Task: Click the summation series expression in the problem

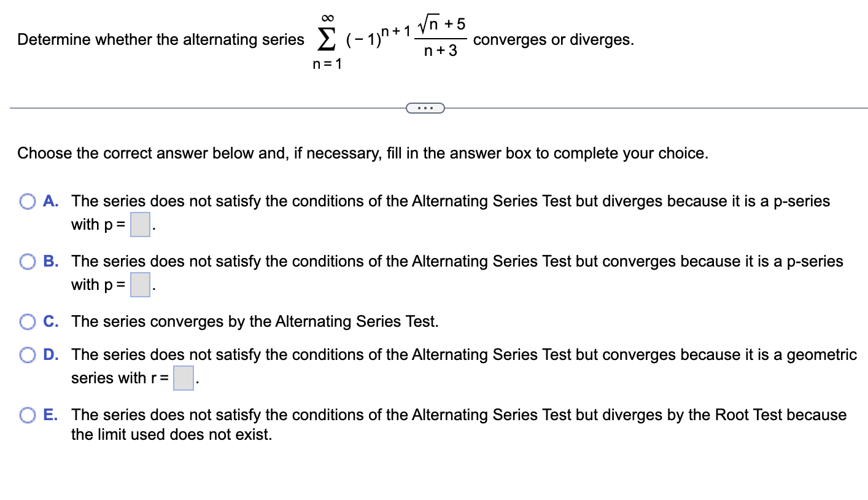Action: [x=393, y=39]
